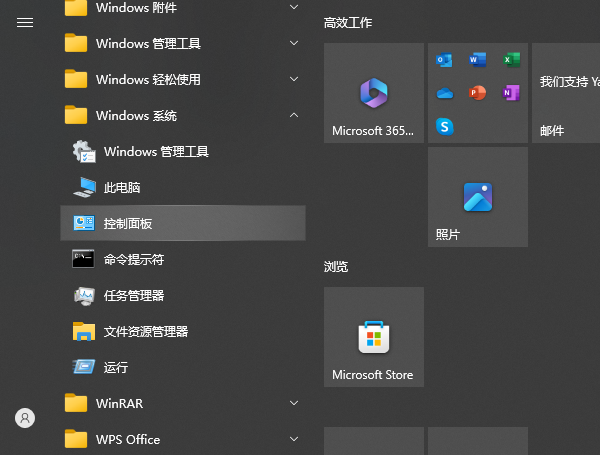Launch PowerPoint from the Office tile group

click(478, 93)
